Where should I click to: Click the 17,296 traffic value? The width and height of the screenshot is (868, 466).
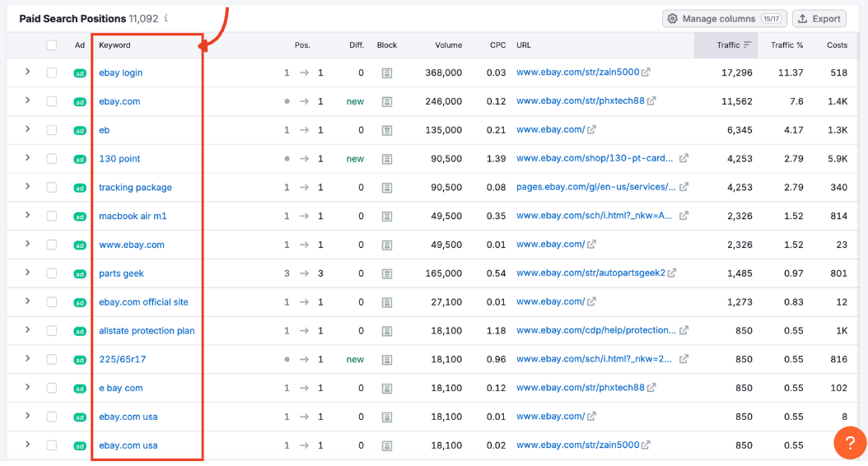[x=737, y=73]
